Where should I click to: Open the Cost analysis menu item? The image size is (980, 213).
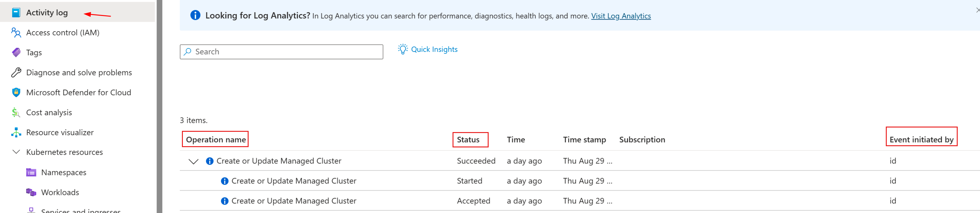49,112
